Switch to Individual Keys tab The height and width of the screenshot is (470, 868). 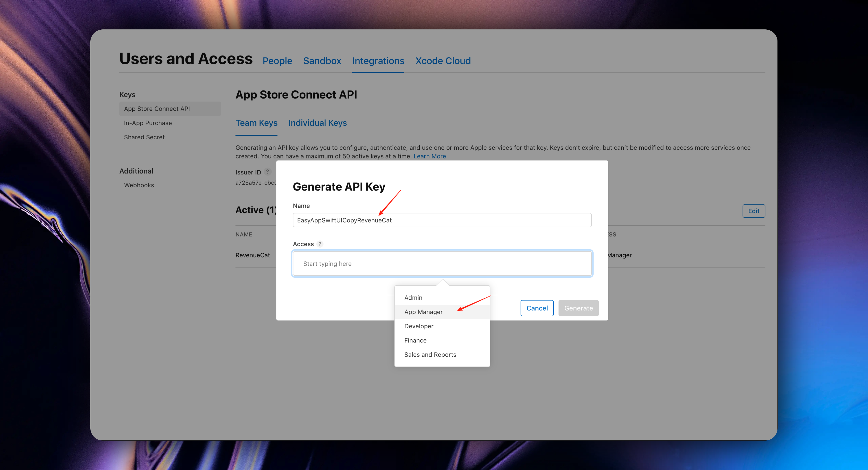[317, 123]
